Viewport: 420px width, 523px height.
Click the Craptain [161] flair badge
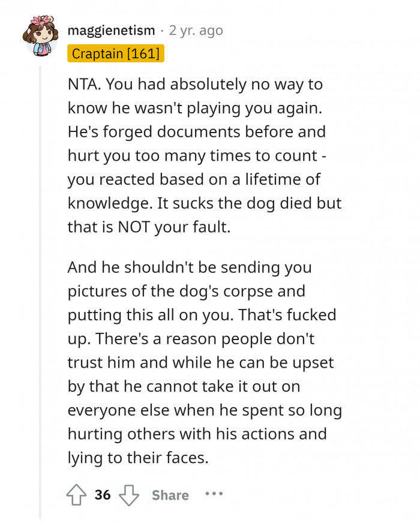tap(115, 54)
